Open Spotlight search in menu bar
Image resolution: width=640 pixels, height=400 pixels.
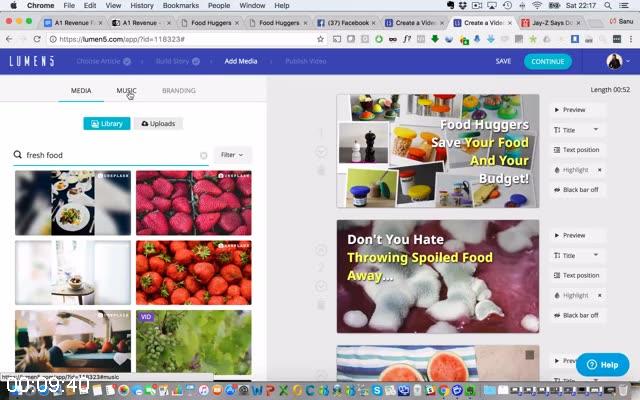(x=608, y=6)
